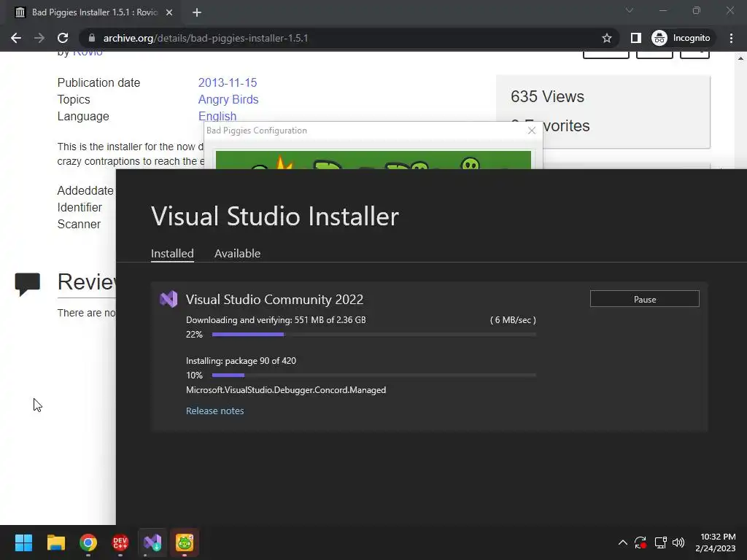747x560 pixels.
Task: Reload the archive.org page
Action: tap(63, 38)
